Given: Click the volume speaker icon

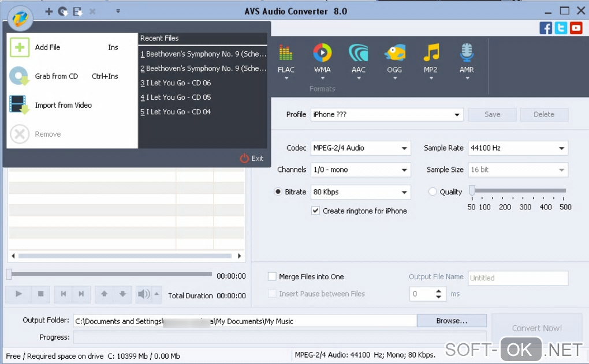Looking at the screenshot, I should pyautogui.click(x=143, y=294).
